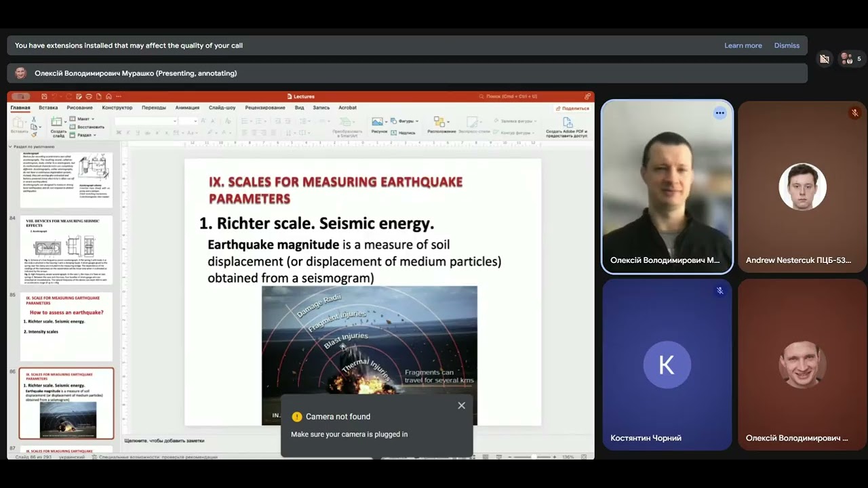Click the Learn more link
The image size is (868, 488).
tap(743, 45)
